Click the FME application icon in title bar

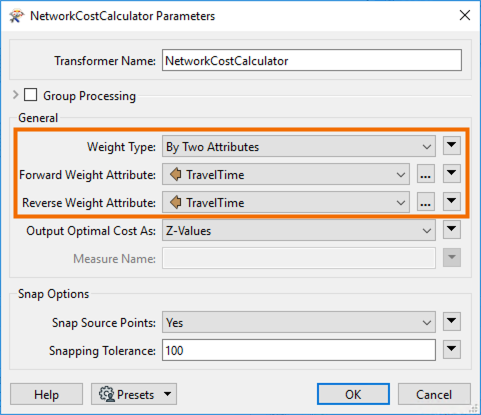click(x=17, y=16)
